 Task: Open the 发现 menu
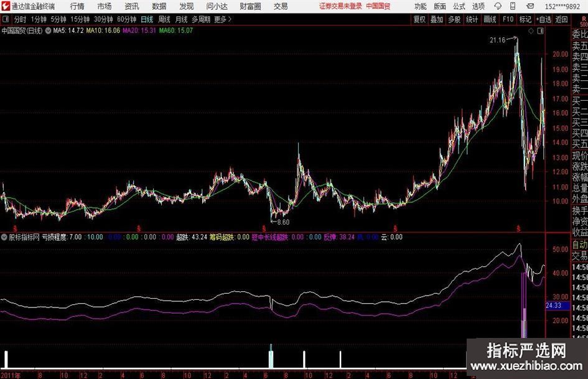pyautogui.click(x=187, y=6)
